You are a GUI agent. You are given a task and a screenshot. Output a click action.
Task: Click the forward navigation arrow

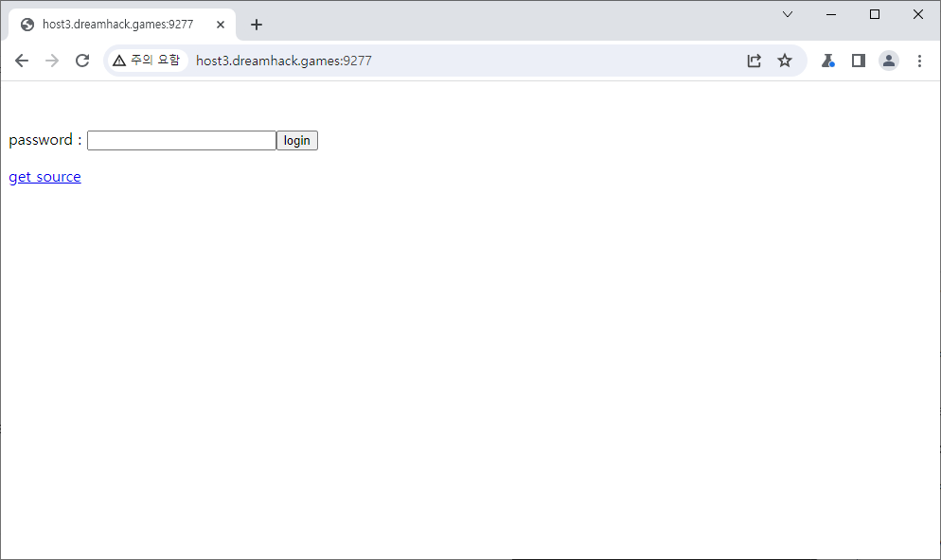pos(52,61)
